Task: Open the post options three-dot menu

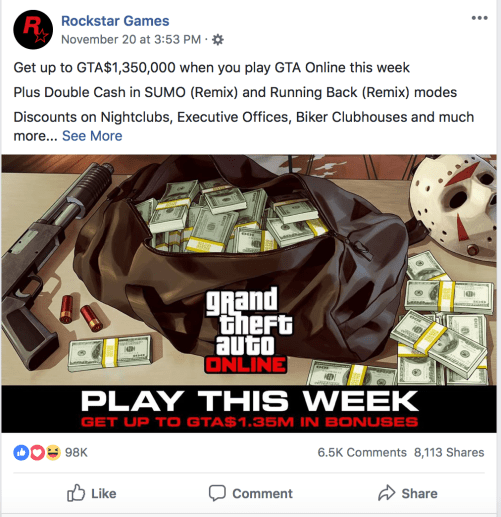Action: click(480, 18)
